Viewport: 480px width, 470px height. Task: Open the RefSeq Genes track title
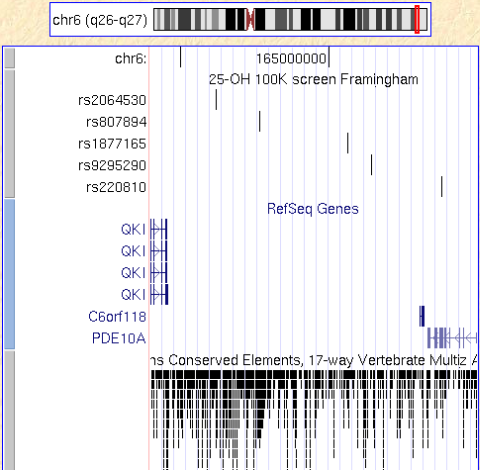click(x=313, y=209)
